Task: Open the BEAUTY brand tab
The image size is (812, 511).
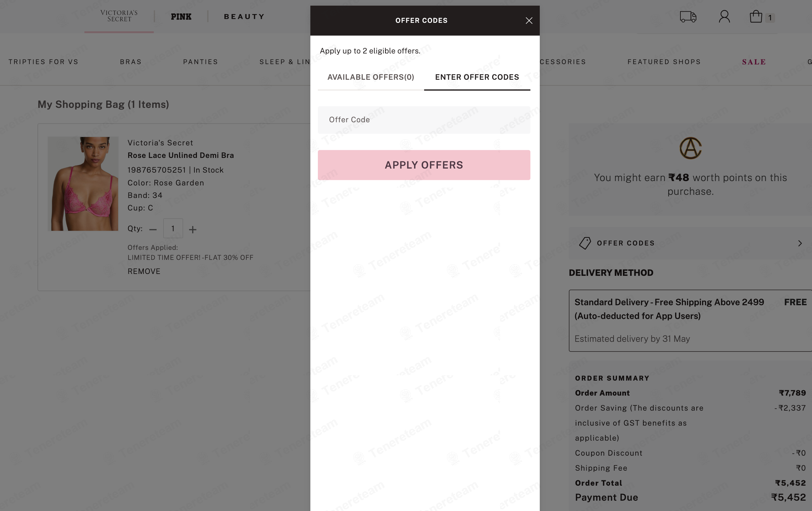Action: (244, 17)
